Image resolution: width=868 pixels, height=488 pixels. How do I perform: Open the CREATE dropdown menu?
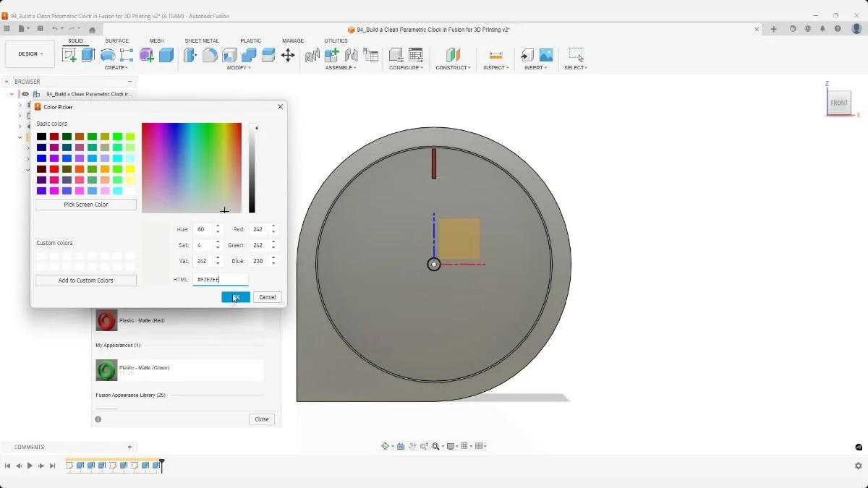pos(116,68)
